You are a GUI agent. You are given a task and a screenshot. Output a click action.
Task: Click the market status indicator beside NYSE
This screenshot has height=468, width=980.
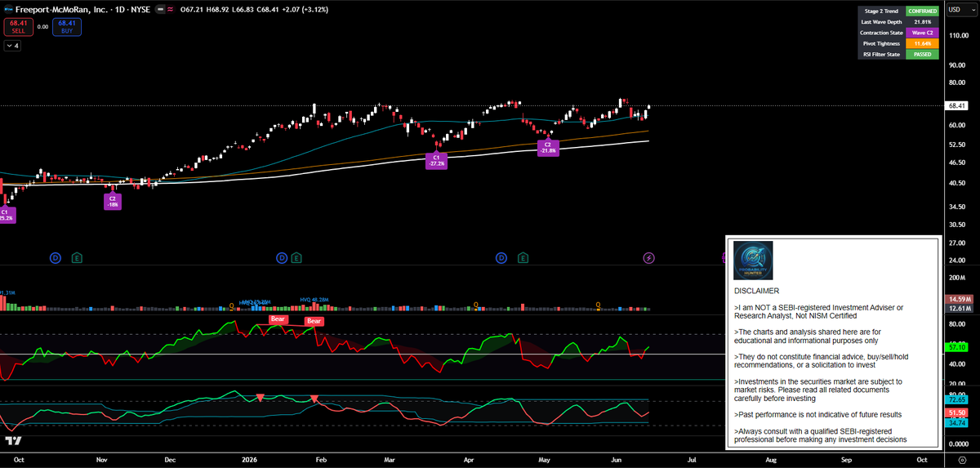click(x=161, y=10)
